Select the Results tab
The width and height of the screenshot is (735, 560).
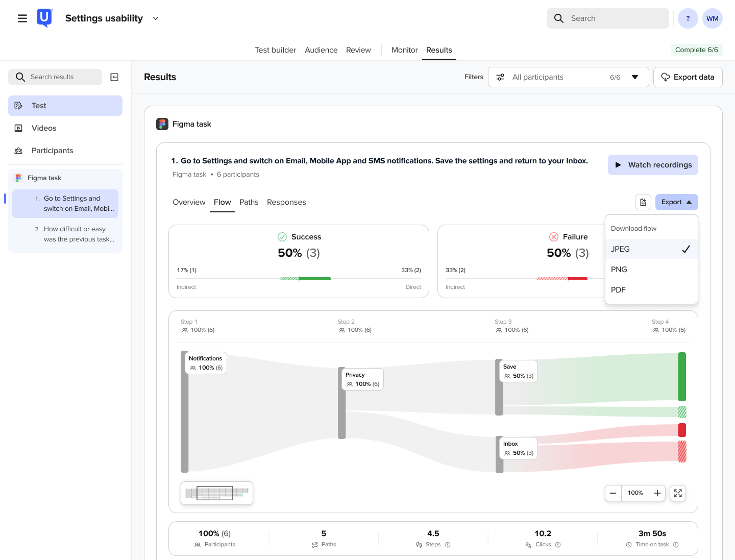pos(439,50)
